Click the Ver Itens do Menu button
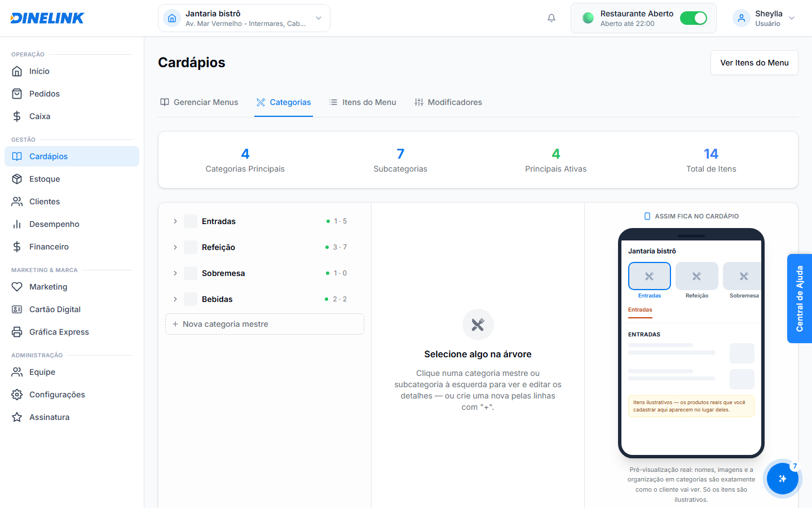Viewport: 812px width, 508px height. coord(754,63)
